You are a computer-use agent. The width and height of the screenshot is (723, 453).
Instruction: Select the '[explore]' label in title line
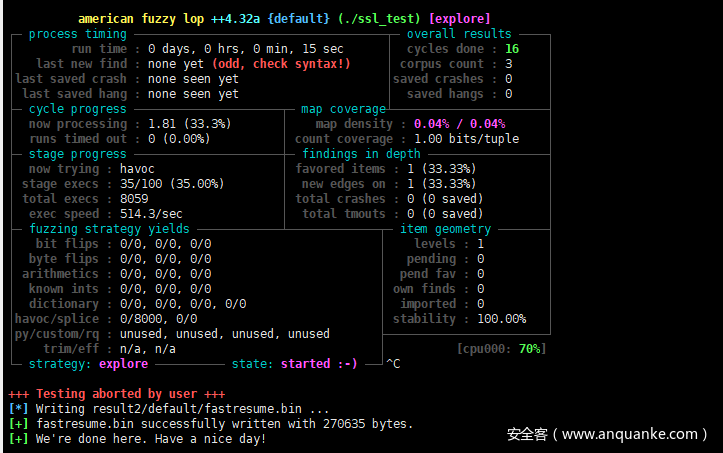(460, 19)
